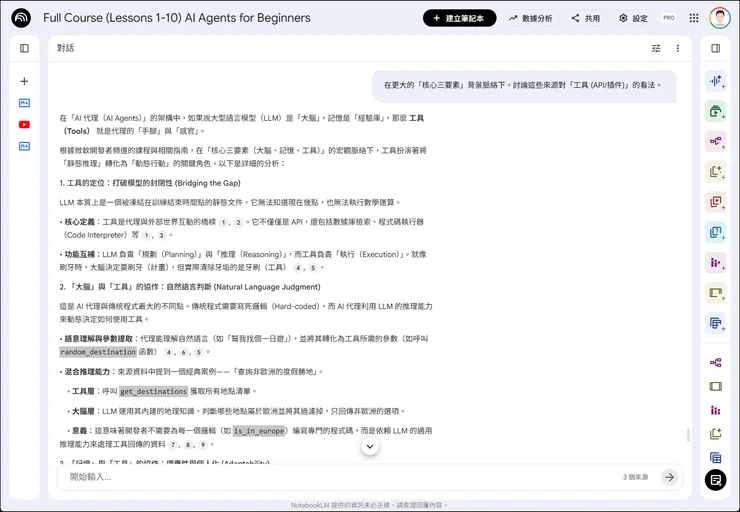Open the document source above the YouTube source

coord(24,103)
